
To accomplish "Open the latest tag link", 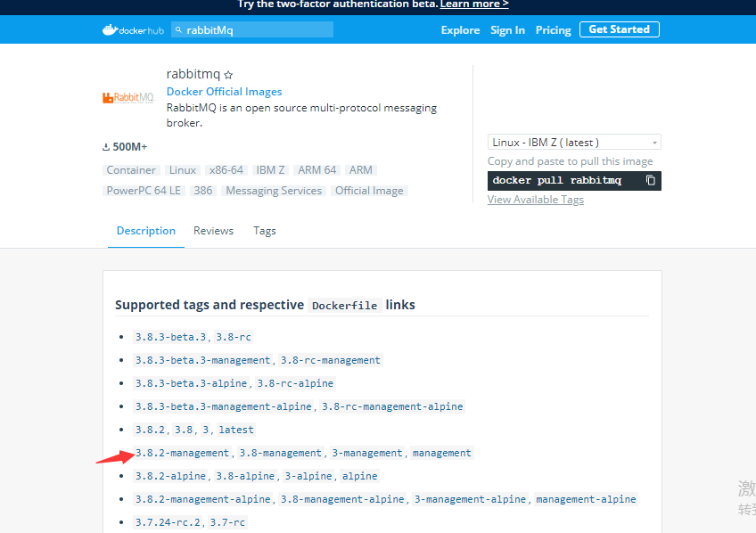I will 236,430.
